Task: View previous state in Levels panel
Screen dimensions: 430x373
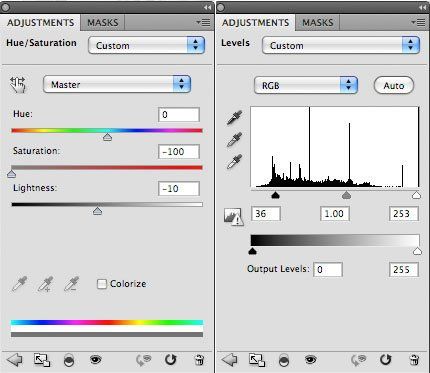Action: click(358, 360)
